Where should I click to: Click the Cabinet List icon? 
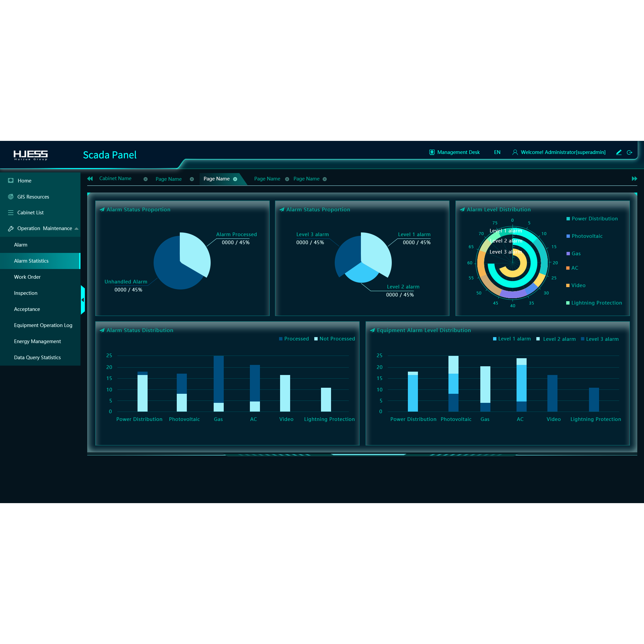point(10,213)
